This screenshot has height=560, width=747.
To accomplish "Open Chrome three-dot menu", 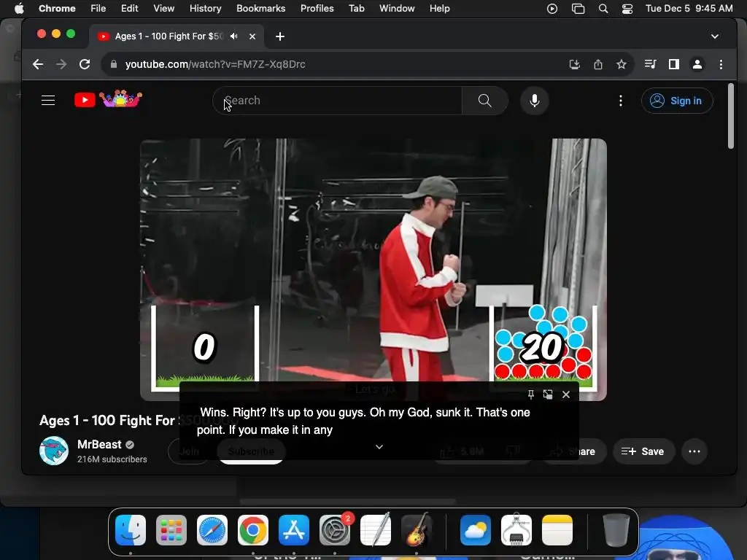I will (x=721, y=64).
